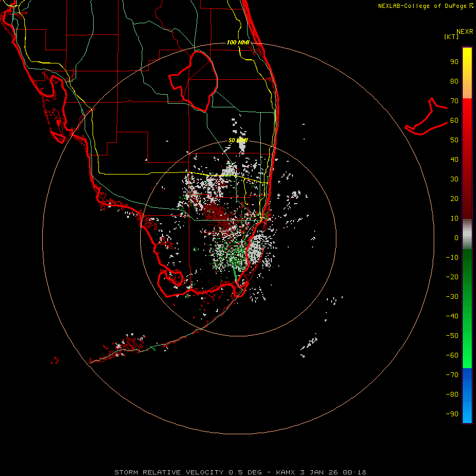Click the 10 value on the velocity scale
This screenshot has height=476, width=476.
(x=454, y=218)
